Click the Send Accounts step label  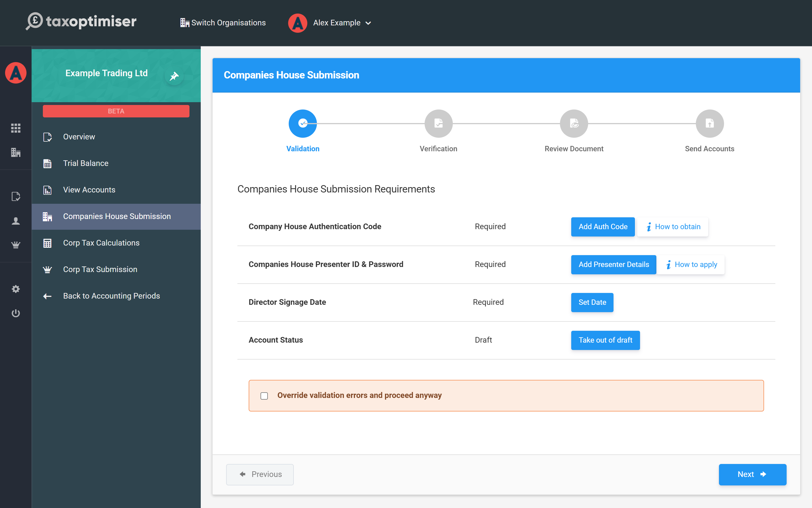pyautogui.click(x=710, y=149)
